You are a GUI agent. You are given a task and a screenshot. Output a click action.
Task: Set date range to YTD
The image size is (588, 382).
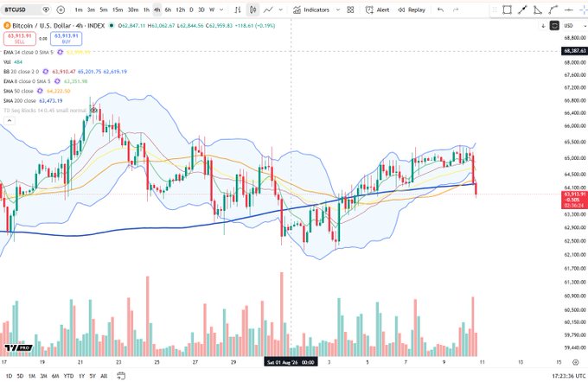[x=68, y=376]
